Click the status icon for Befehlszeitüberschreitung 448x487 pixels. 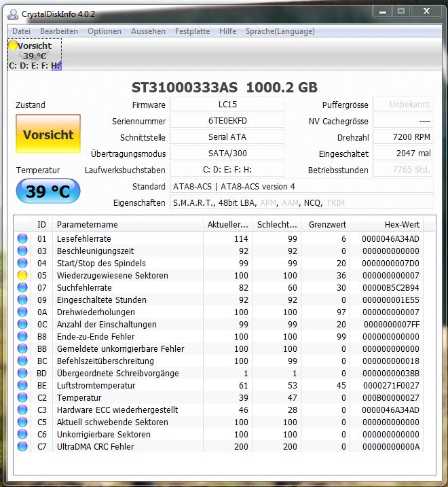(x=22, y=361)
